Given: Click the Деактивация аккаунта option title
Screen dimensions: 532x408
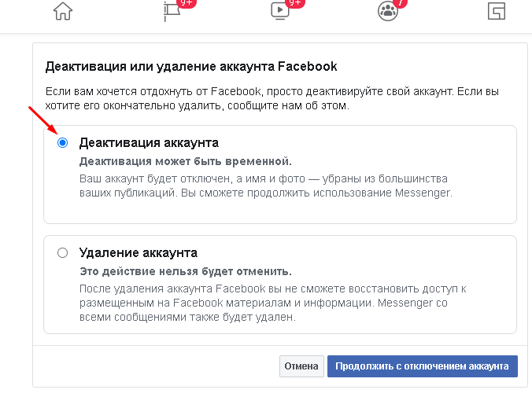Looking at the screenshot, I should 149,142.
